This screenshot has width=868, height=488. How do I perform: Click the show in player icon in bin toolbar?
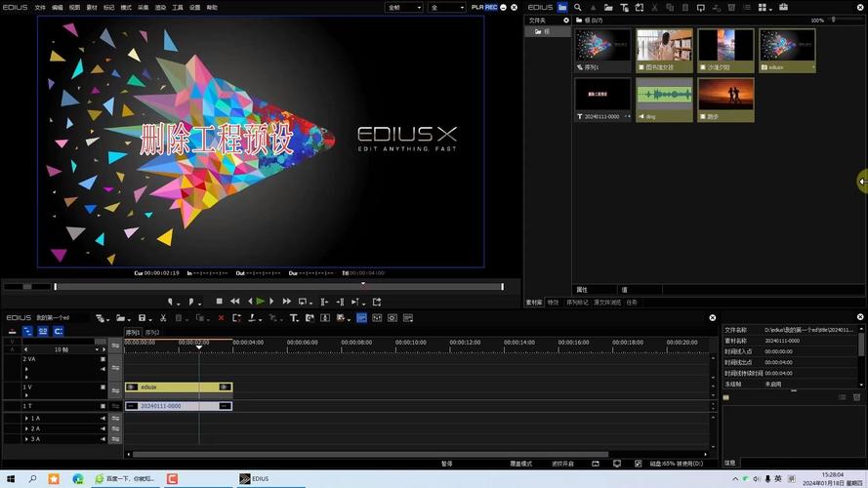pyautogui.click(x=701, y=7)
